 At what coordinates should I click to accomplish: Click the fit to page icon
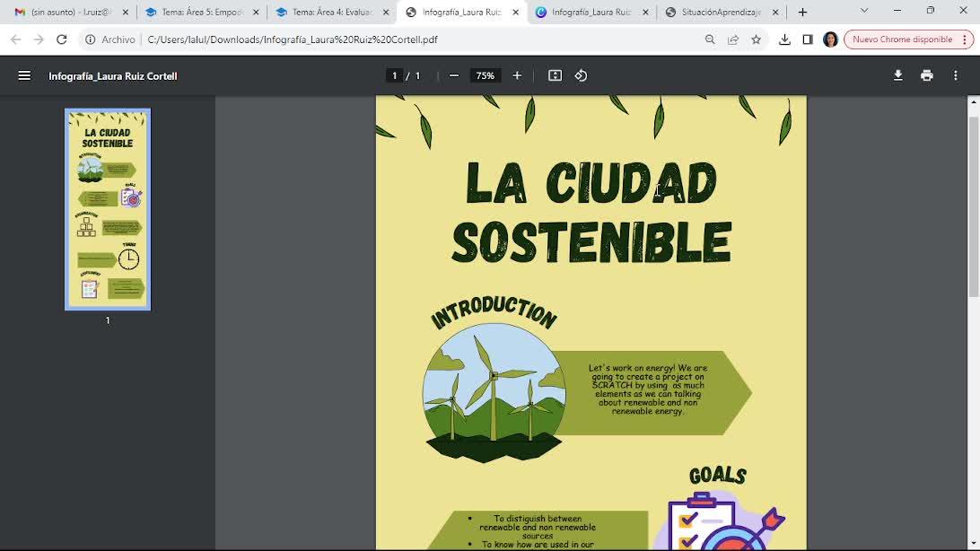coord(555,75)
